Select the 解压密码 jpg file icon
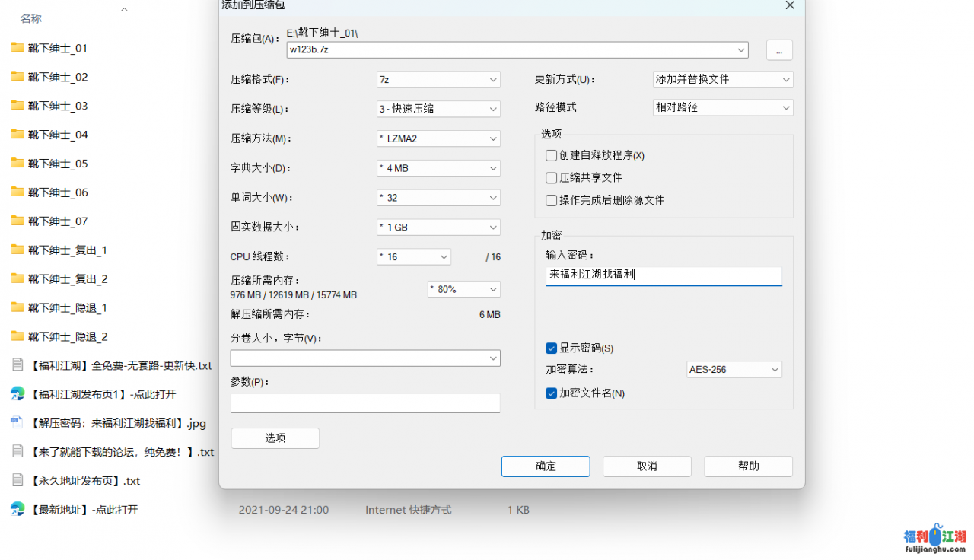The height and width of the screenshot is (560, 974). [18, 423]
